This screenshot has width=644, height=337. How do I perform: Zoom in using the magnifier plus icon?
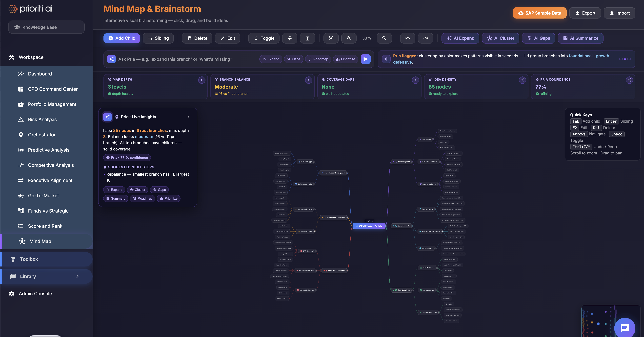(349, 38)
